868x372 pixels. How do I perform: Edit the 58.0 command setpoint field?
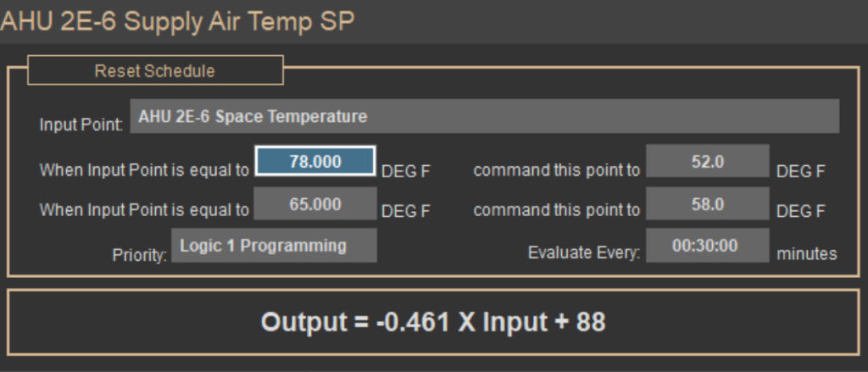point(707,204)
